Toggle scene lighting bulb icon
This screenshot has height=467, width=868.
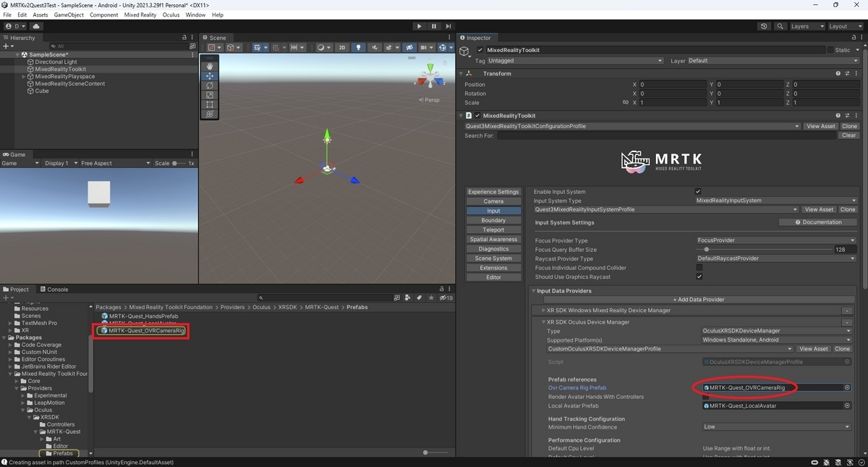[x=358, y=48]
